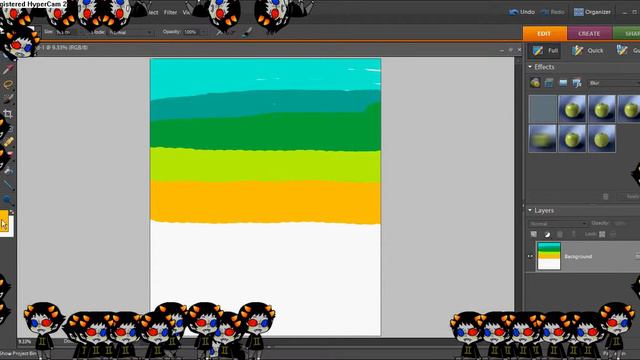The height and width of the screenshot is (360, 640).
Task: Click the foreground orange color swatch
Action: point(4,221)
